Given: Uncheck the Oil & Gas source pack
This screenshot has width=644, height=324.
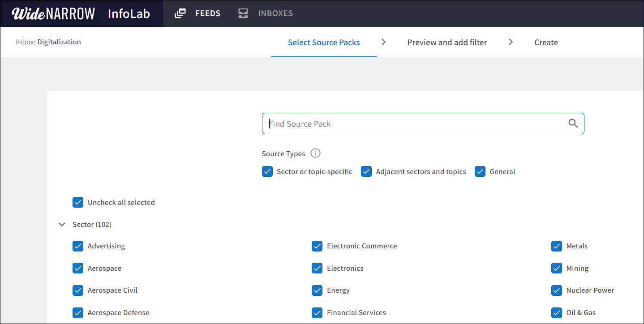Looking at the screenshot, I should click(557, 312).
